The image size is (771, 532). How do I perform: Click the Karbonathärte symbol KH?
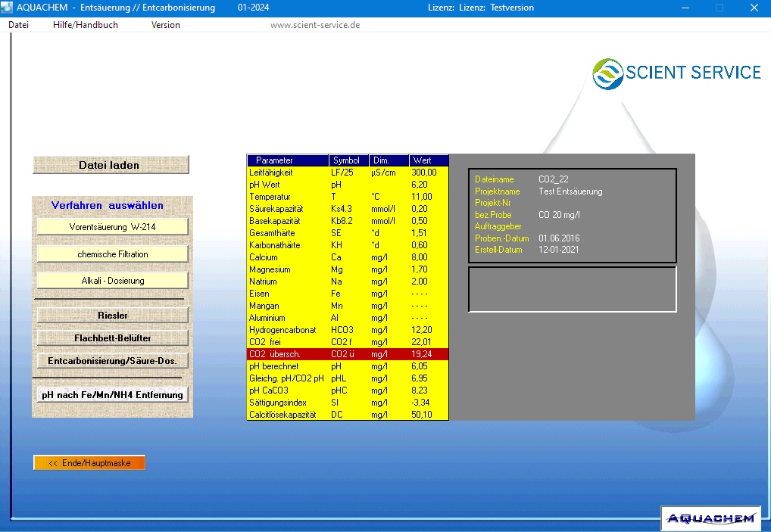(x=337, y=245)
